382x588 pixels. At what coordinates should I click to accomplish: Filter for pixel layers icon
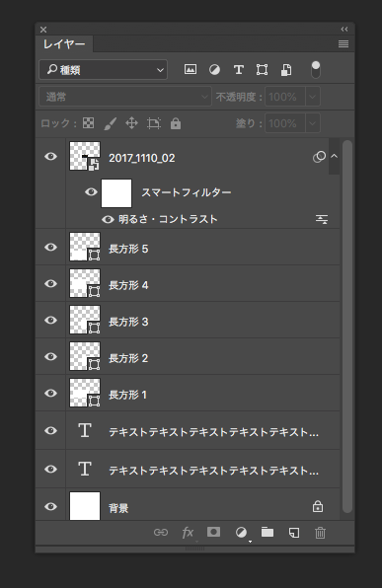pos(191,69)
